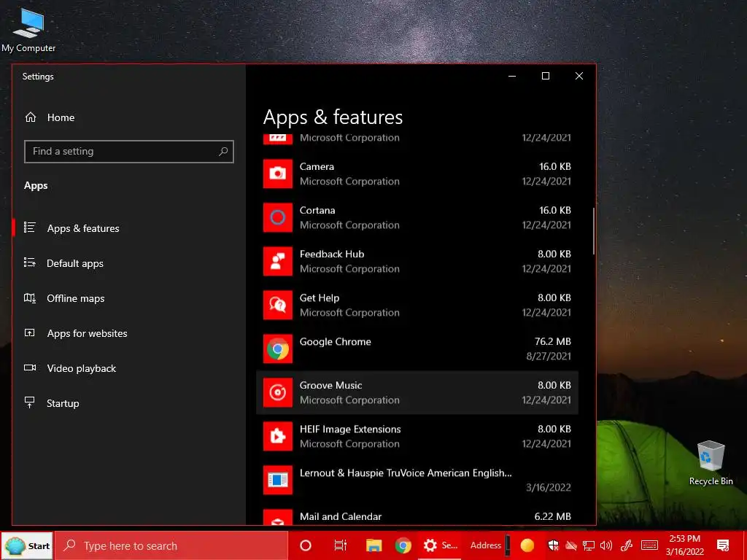Screen dimensions: 747x560
Task: Click the HEIF Image Extensions icon
Action: tap(278, 437)
